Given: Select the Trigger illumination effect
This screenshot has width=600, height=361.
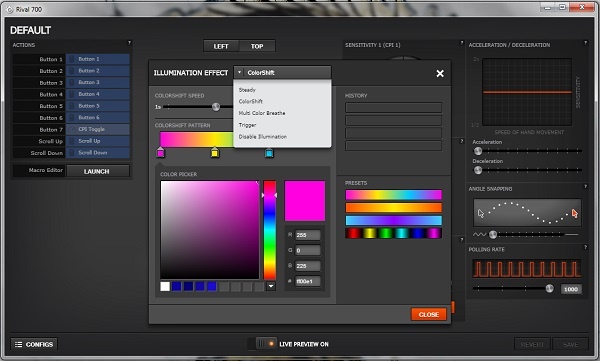Looking at the screenshot, I should coord(247,125).
